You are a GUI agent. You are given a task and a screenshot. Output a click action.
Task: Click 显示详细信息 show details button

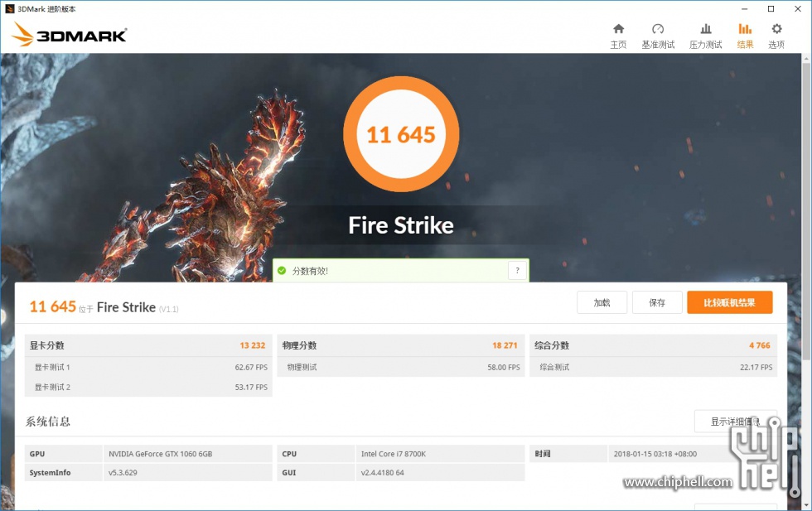pyautogui.click(x=736, y=422)
